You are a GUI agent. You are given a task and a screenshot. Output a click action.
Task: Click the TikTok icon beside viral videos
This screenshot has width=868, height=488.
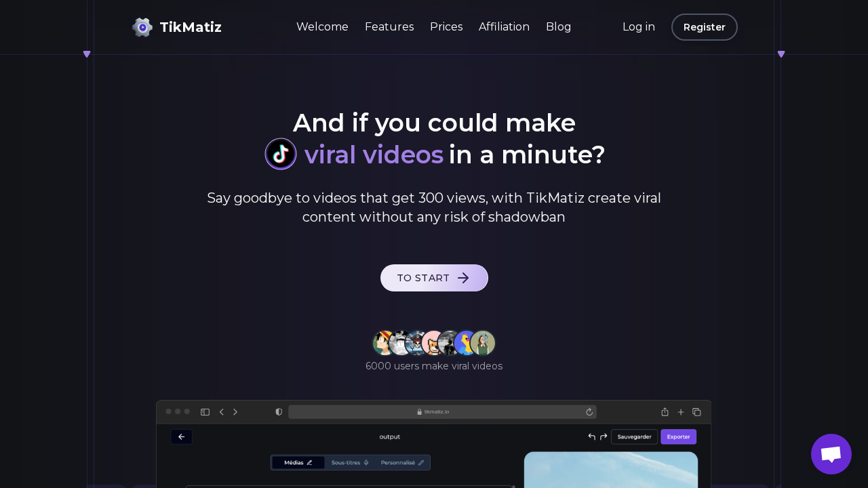tap(280, 154)
